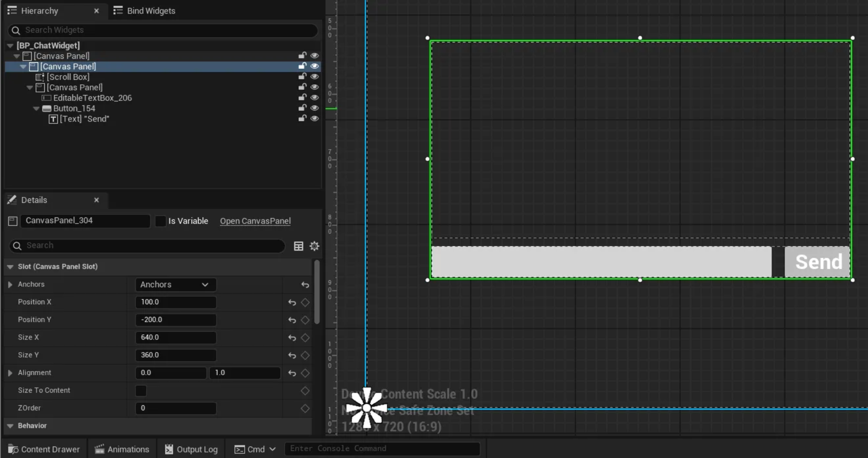Reset Position X to default
Viewport: 868px width, 458px height.
(292, 302)
